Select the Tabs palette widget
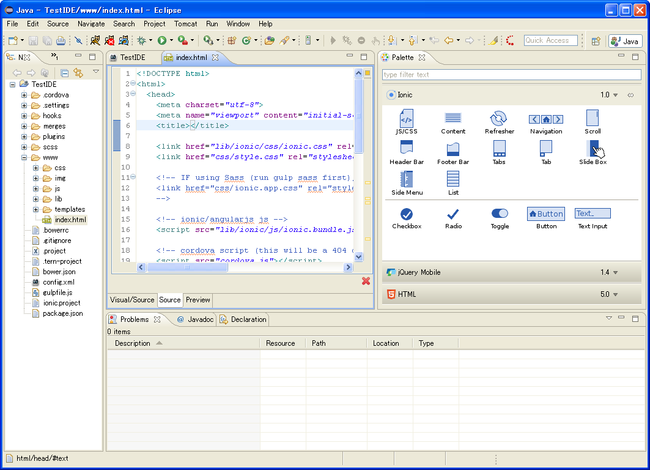 coord(499,153)
